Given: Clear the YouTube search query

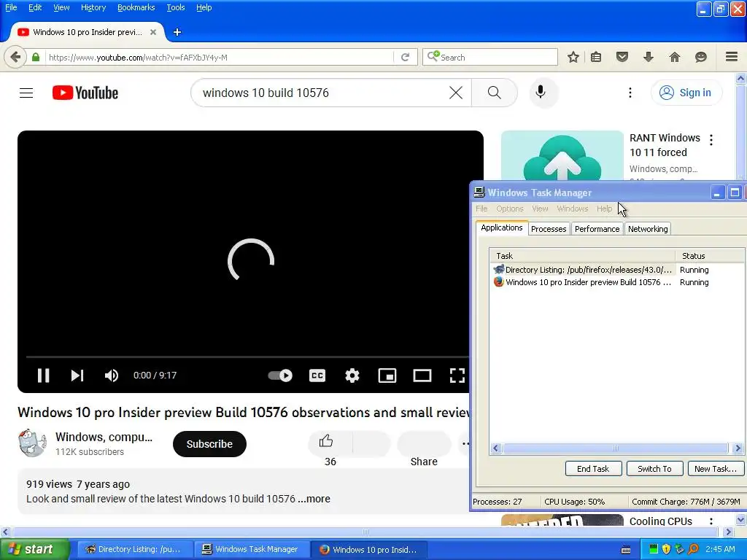Looking at the screenshot, I should (x=456, y=93).
